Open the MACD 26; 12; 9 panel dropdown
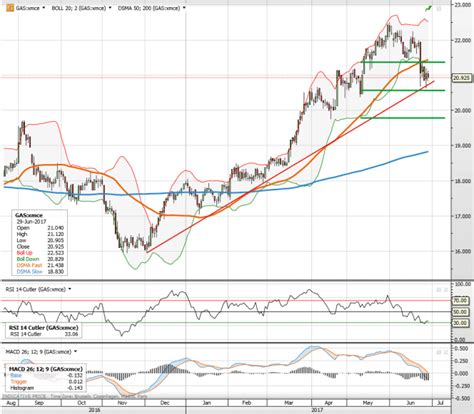The image size is (474, 414). [x=75, y=352]
